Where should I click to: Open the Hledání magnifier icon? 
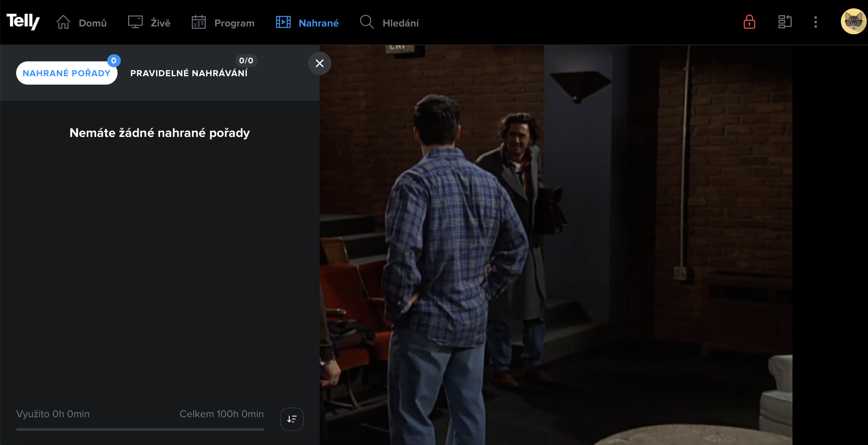point(367,22)
